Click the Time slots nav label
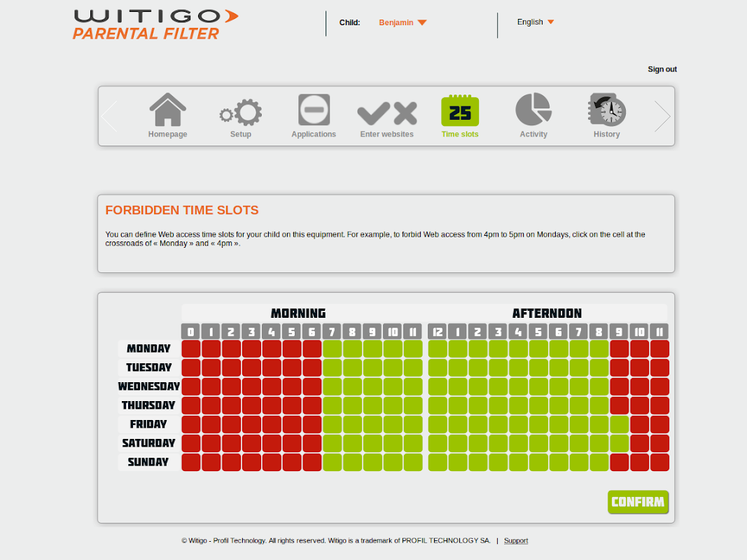The height and width of the screenshot is (560, 747). click(x=460, y=134)
